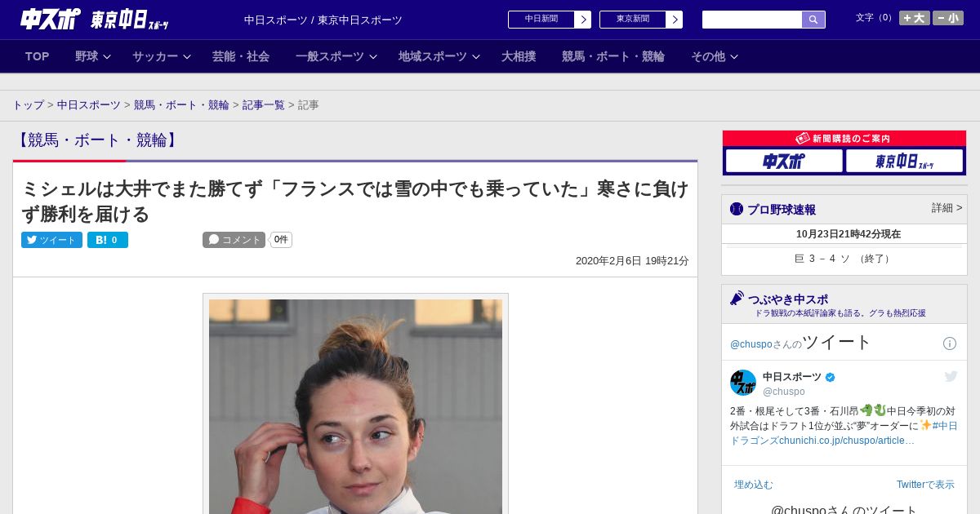Open the 芸能・社会 menu item
Image resolution: width=980 pixels, height=514 pixels.
(241, 56)
